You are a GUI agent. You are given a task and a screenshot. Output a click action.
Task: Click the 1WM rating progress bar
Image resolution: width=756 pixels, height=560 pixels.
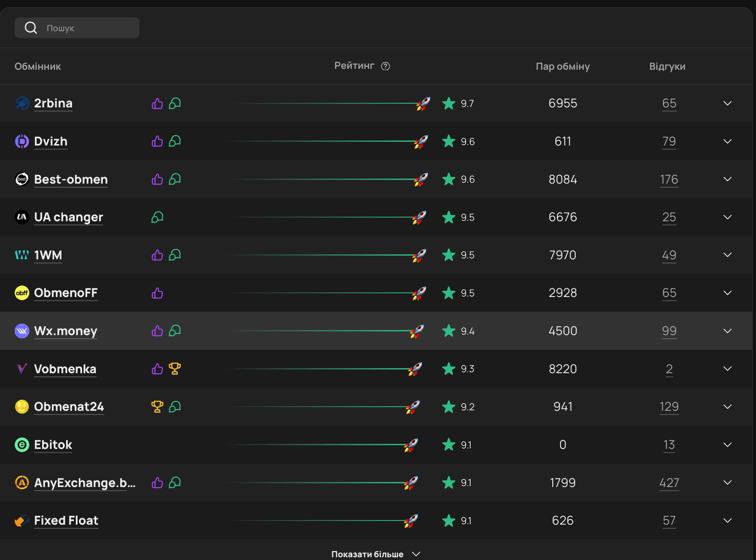point(321,255)
